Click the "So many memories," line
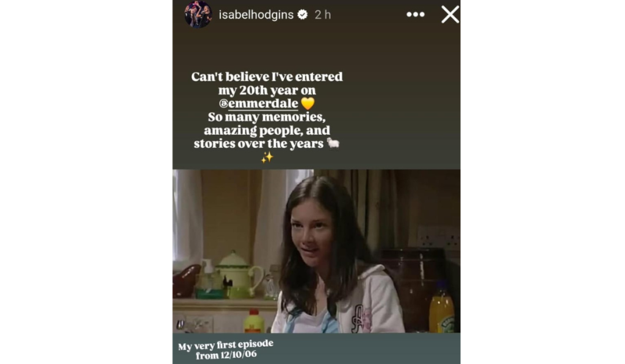This screenshot has width=625, height=364. pos(267,117)
